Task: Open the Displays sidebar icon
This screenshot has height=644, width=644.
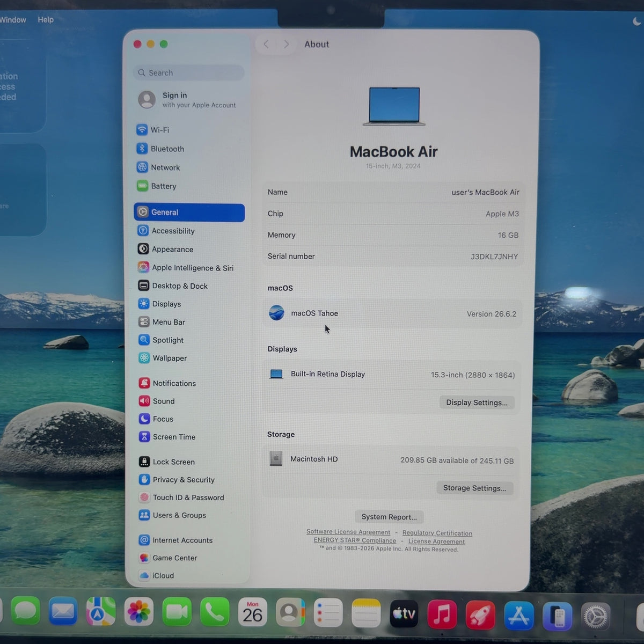Action: point(144,304)
